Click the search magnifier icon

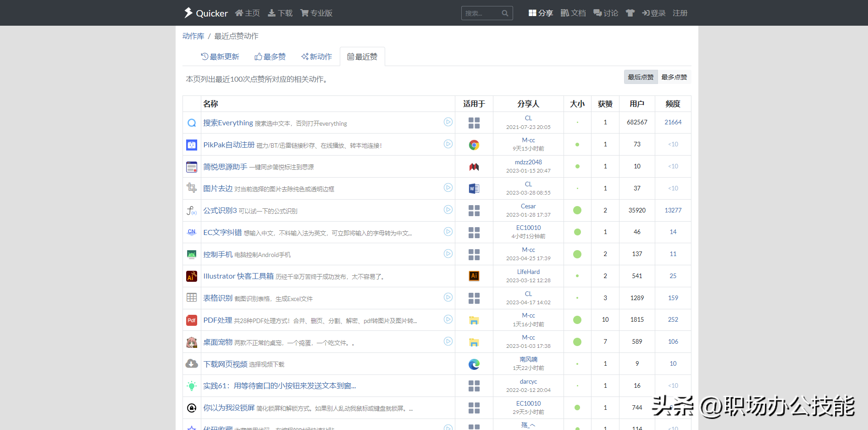pyautogui.click(x=505, y=13)
